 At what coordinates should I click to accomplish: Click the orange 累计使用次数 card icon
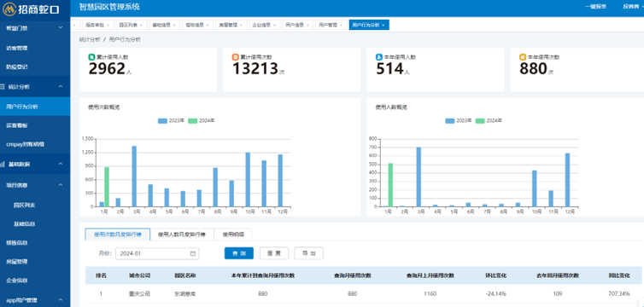pyautogui.click(x=235, y=57)
